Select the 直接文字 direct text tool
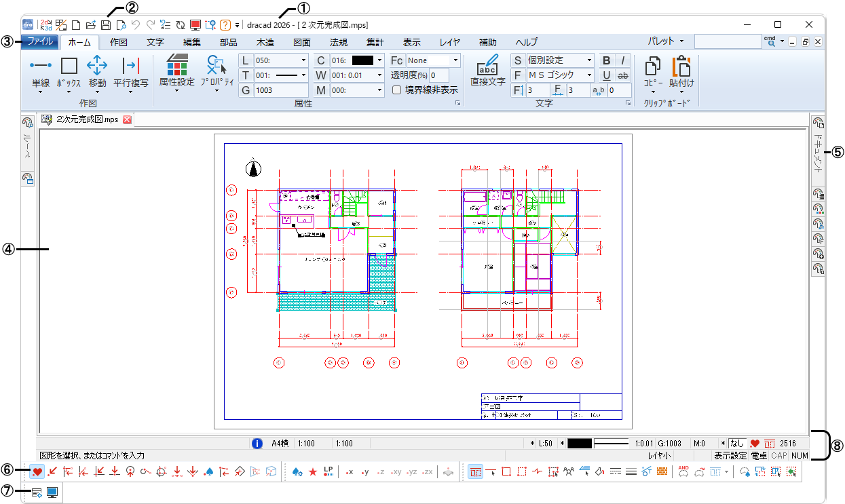The height and width of the screenshot is (504, 845). pyautogui.click(x=487, y=70)
